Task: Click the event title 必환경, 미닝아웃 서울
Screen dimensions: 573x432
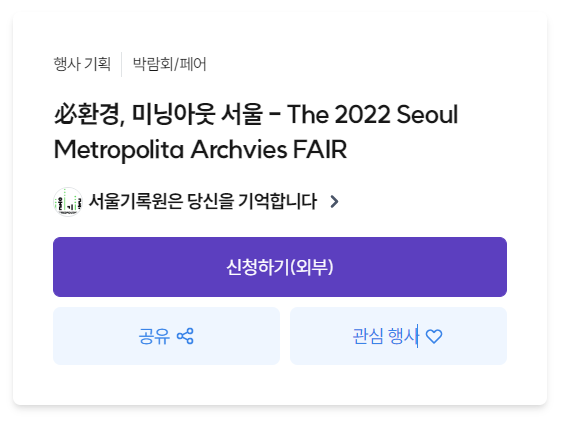Action: [x=158, y=114]
